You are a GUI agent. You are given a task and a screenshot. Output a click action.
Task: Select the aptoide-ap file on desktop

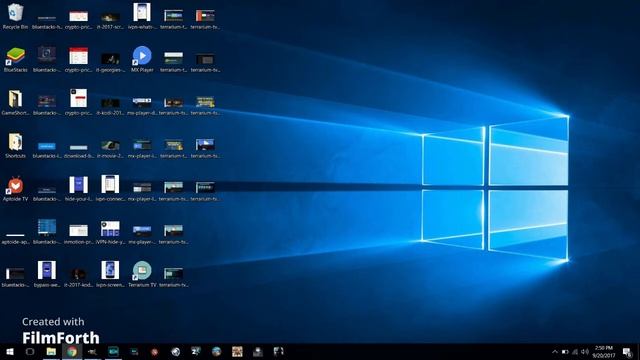[16, 237]
